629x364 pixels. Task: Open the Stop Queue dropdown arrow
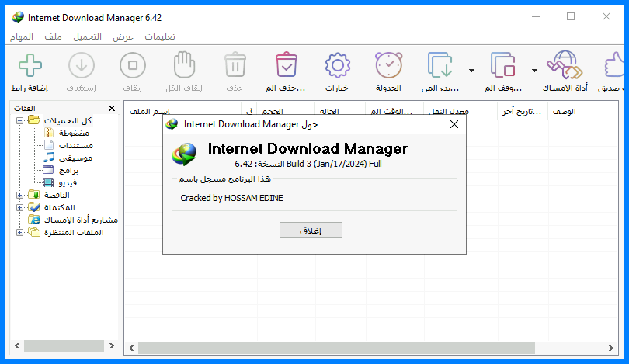click(x=534, y=71)
